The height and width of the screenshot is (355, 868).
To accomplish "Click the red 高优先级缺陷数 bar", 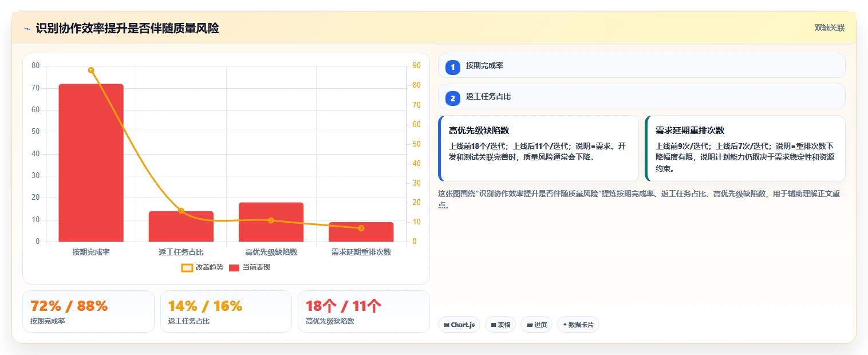I will (271, 222).
